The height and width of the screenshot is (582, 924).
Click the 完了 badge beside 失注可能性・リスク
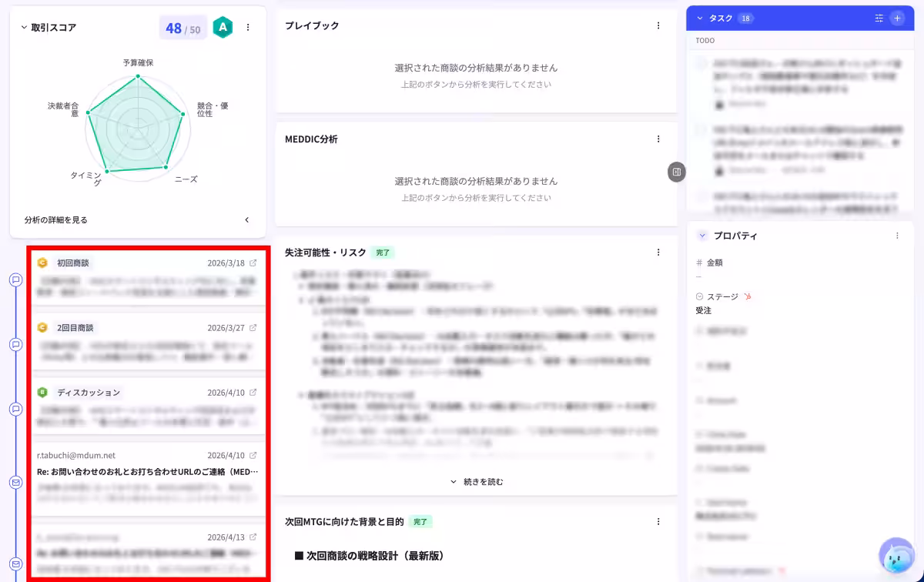point(383,253)
